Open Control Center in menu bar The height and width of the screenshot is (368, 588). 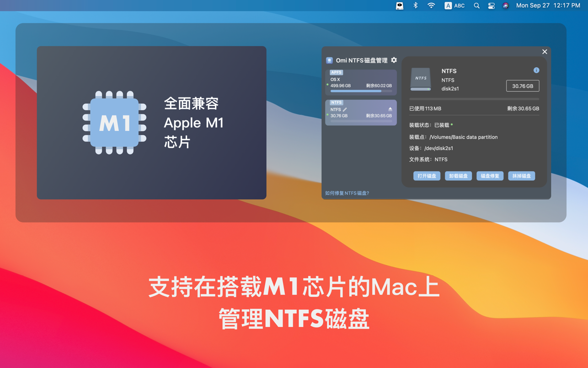(x=491, y=5)
